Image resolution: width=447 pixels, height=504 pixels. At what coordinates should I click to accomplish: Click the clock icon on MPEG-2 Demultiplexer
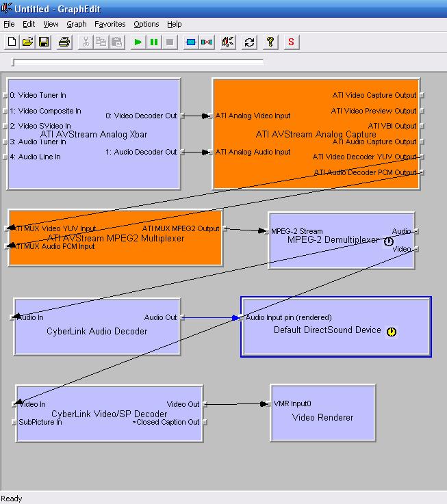click(388, 241)
